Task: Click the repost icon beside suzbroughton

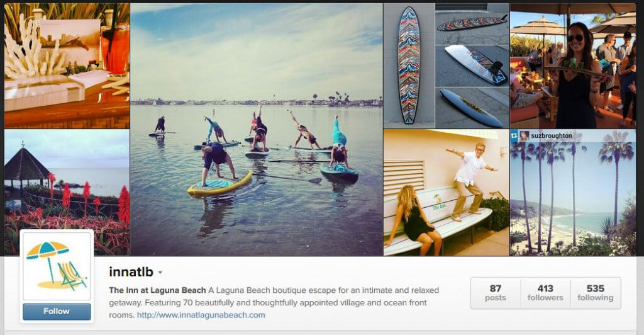Action: [x=514, y=135]
